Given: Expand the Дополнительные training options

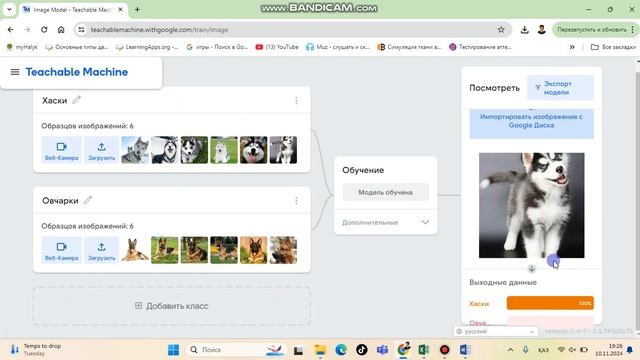Looking at the screenshot, I should (x=385, y=222).
